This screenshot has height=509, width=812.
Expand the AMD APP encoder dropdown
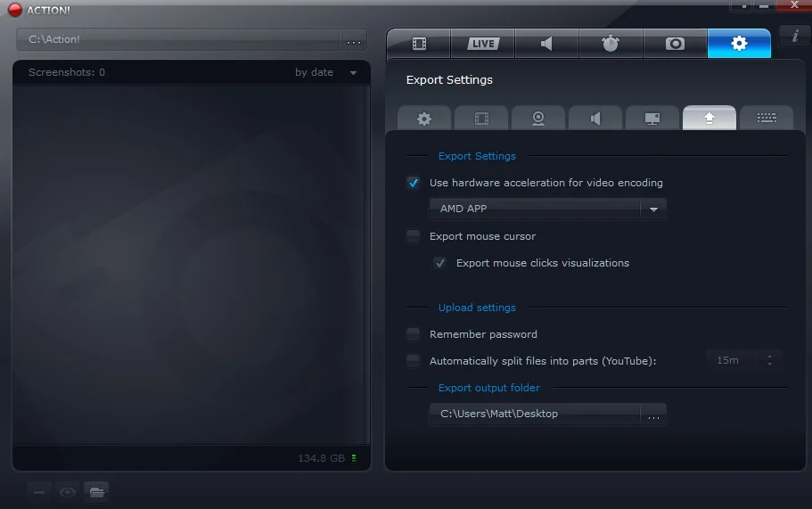(653, 209)
